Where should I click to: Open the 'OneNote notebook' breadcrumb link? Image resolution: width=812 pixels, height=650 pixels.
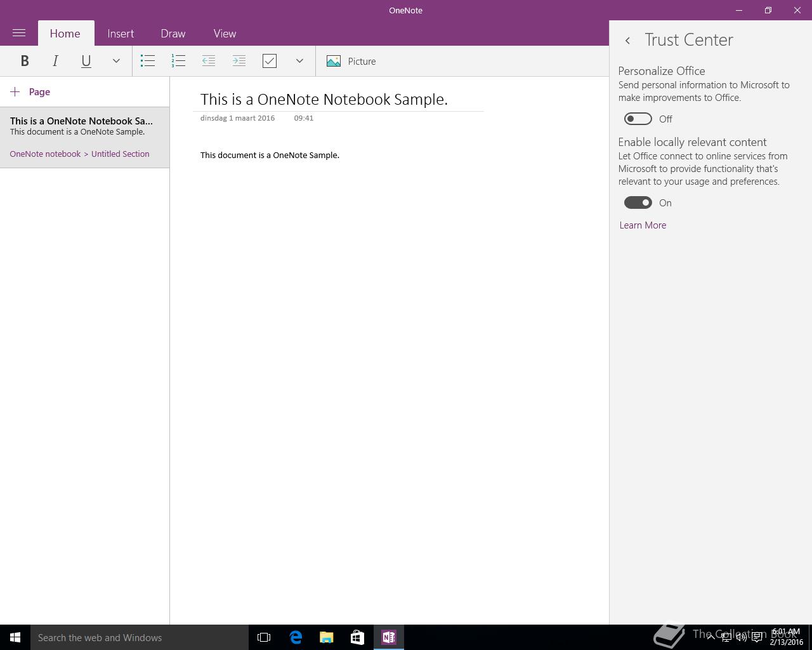45,154
